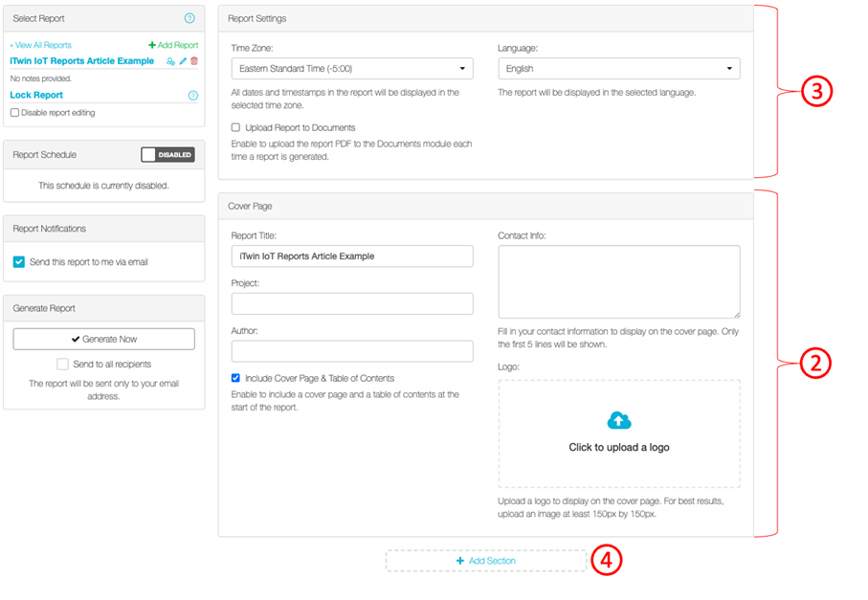Open the Language dropdown

(x=618, y=69)
